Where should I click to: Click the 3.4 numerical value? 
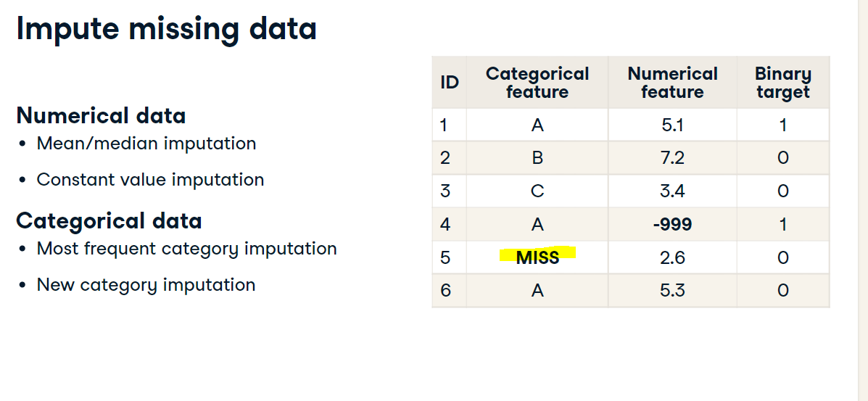[x=673, y=191]
